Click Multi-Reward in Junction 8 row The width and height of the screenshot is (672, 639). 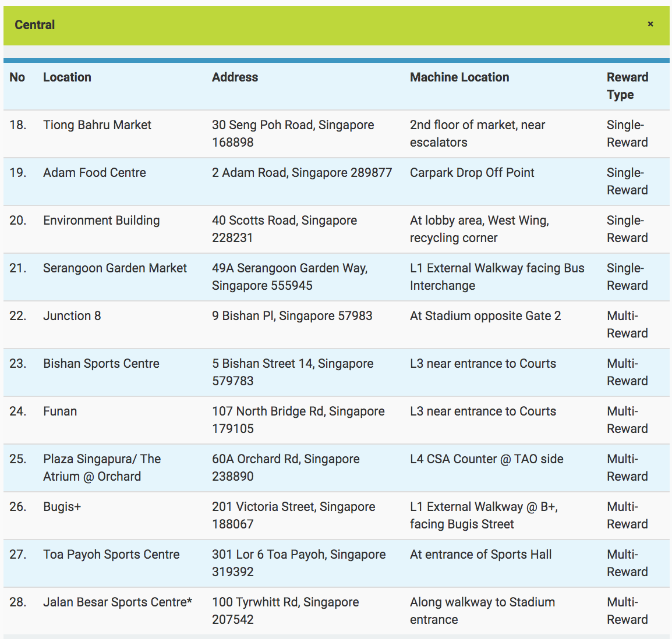[x=627, y=324]
